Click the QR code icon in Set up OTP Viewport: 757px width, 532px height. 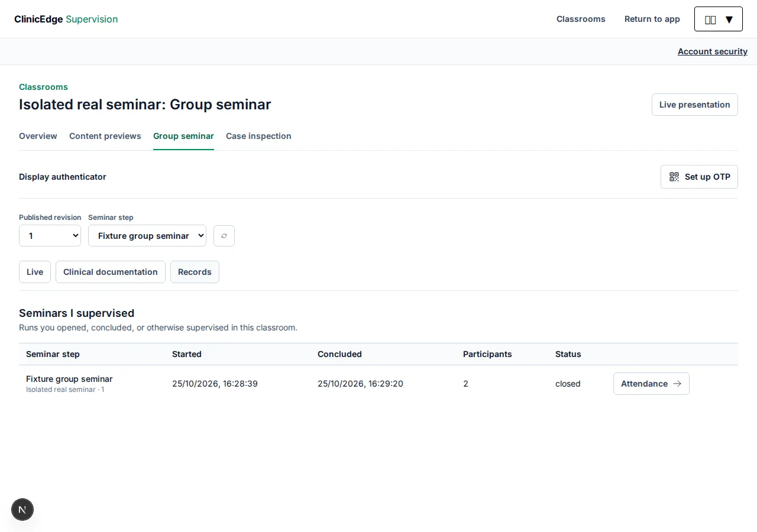click(674, 177)
